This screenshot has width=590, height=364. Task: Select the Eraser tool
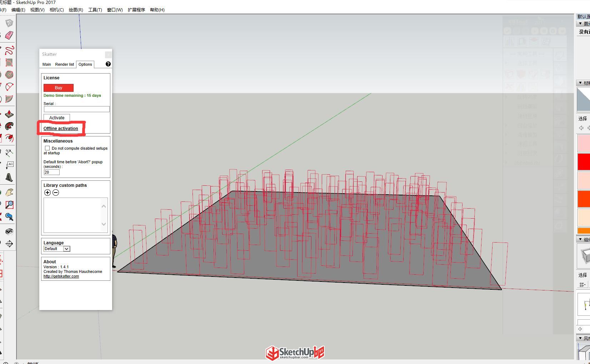9,35
